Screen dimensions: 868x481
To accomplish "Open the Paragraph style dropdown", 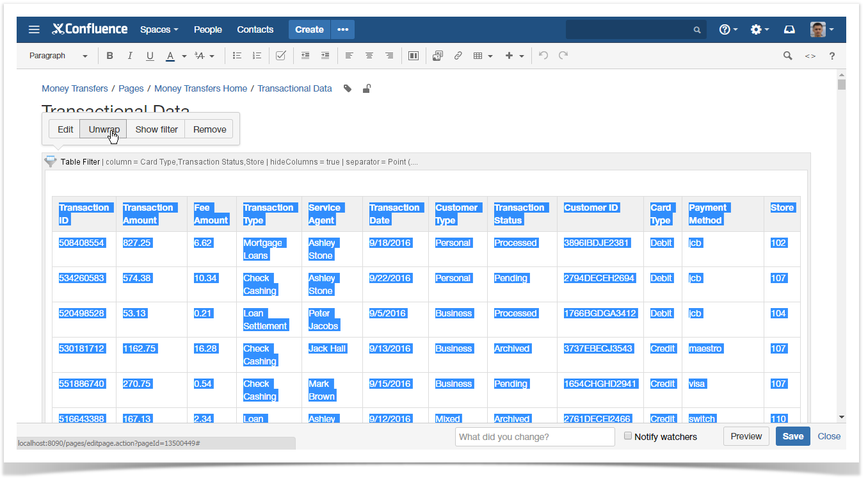I will 58,56.
